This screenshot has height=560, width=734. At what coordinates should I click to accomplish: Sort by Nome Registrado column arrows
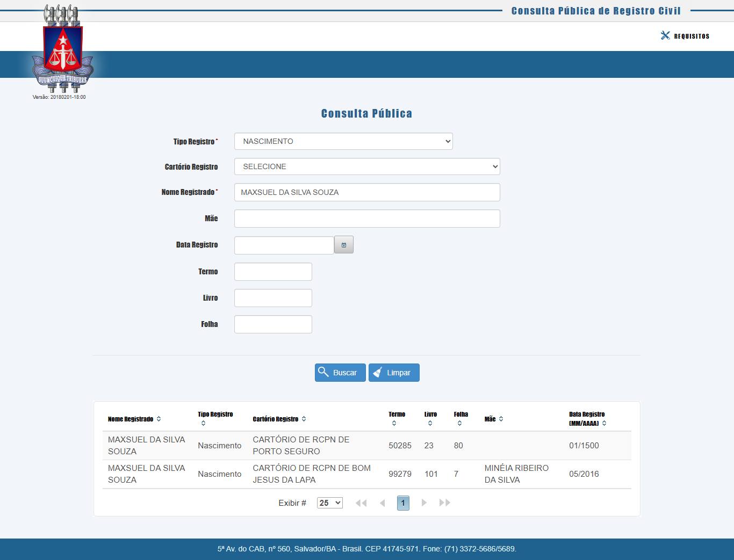(159, 419)
